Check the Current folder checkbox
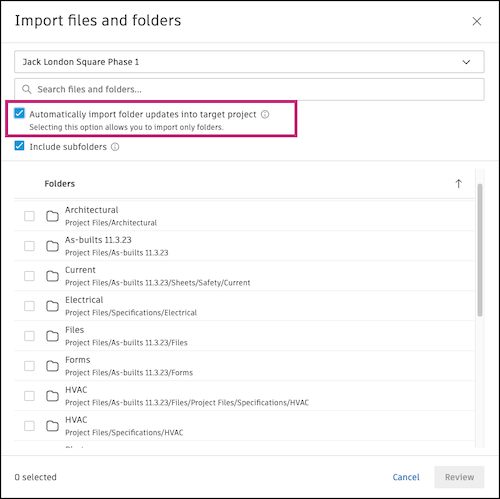Image resolution: width=500 pixels, height=499 pixels. [x=29, y=276]
